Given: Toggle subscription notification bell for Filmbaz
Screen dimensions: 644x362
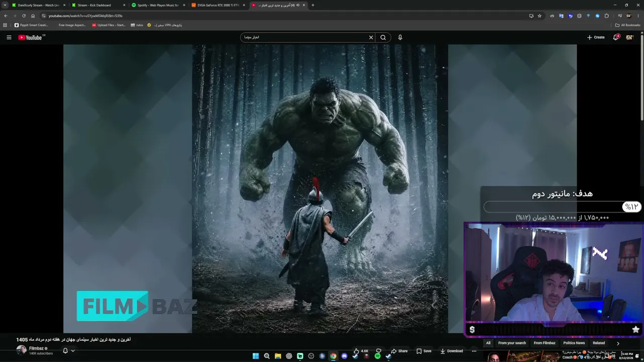Looking at the screenshot, I should click(65, 350).
